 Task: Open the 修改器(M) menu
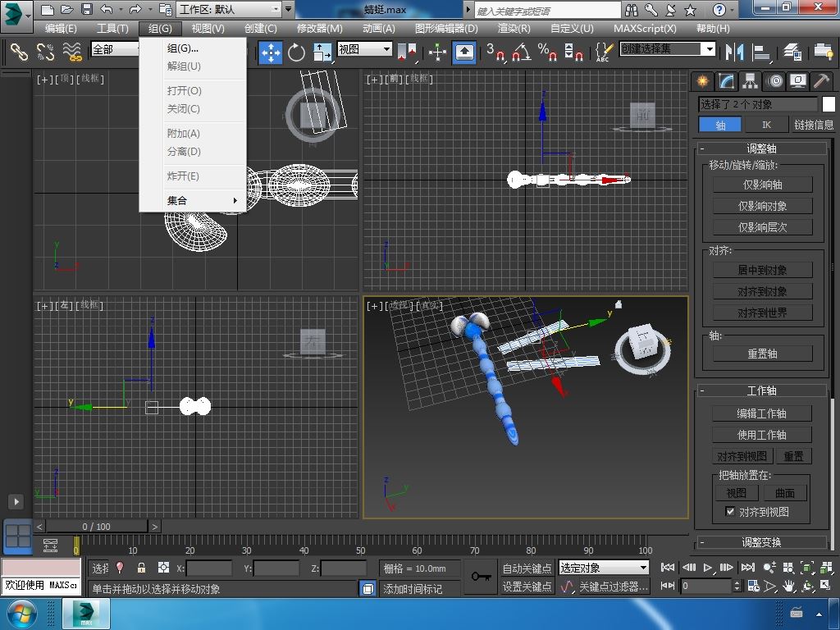(320, 29)
